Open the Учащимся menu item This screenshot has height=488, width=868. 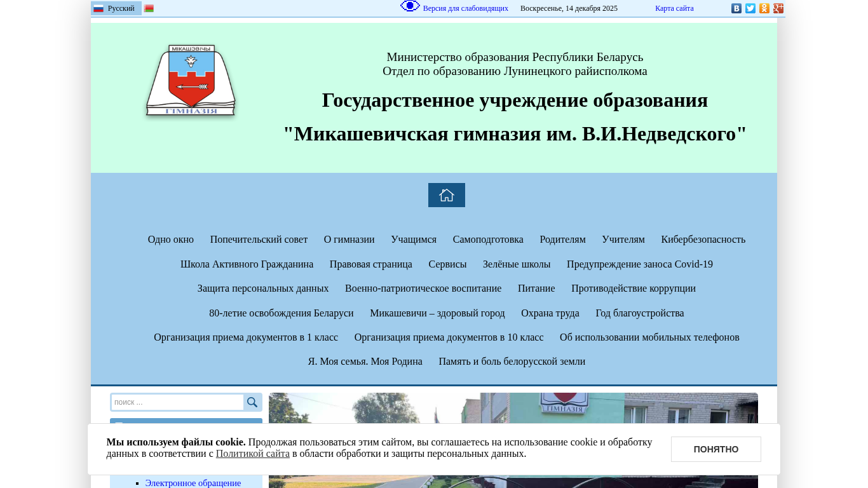click(414, 240)
